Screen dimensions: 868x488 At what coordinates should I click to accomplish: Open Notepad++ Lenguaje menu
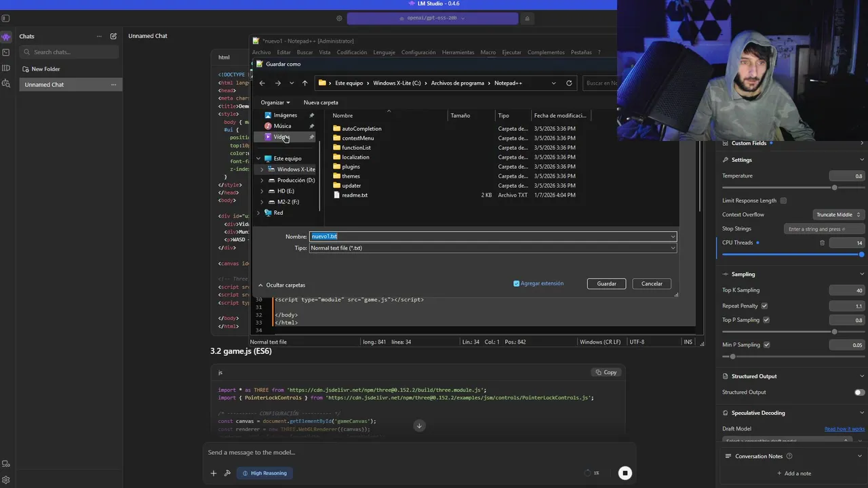[x=384, y=52]
